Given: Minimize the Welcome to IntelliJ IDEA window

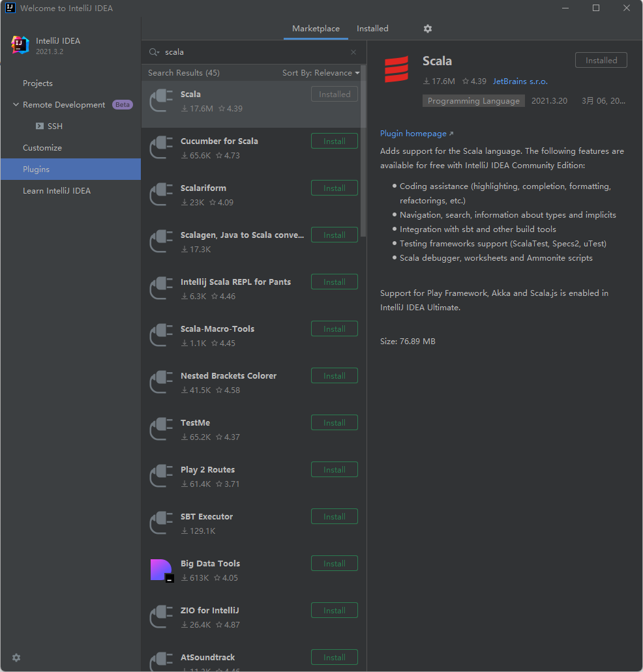Looking at the screenshot, I should point(565,8).
